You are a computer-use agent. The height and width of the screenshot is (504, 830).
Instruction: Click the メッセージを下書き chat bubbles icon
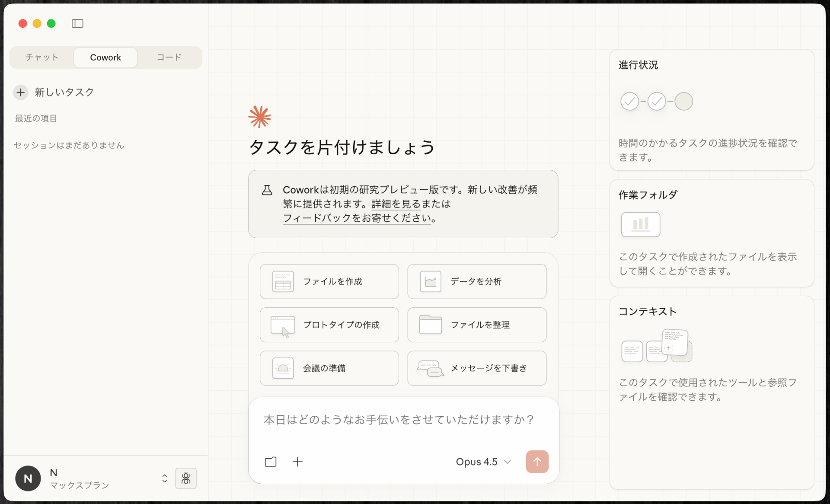(x=430, y=368)
